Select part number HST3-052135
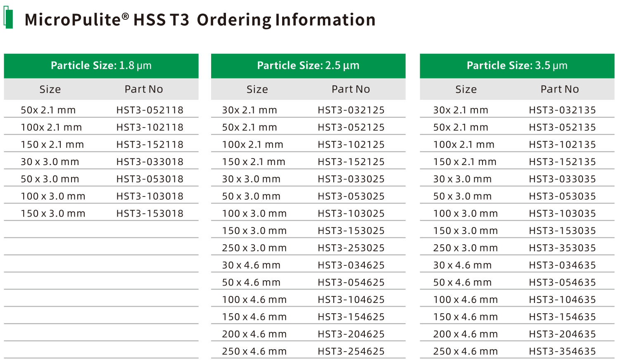 pos(563,128)
